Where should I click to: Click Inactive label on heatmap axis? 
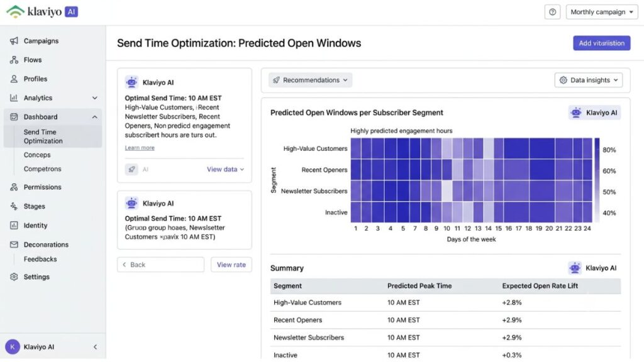(x=336, y=212)
